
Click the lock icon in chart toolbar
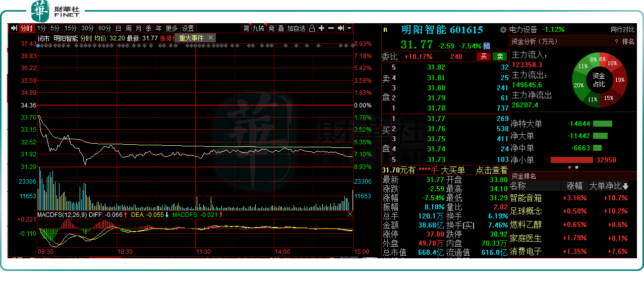[312, 28]
